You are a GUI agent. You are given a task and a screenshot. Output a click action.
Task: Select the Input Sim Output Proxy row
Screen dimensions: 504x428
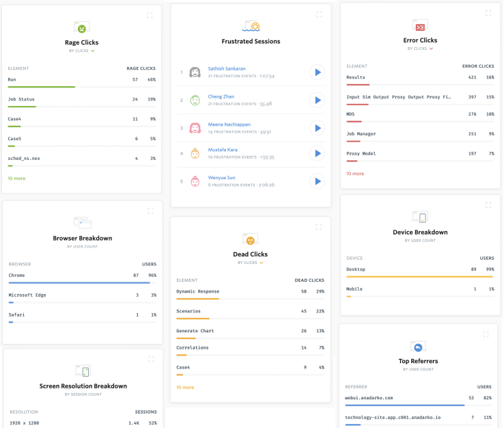click(x=420, y=99)
